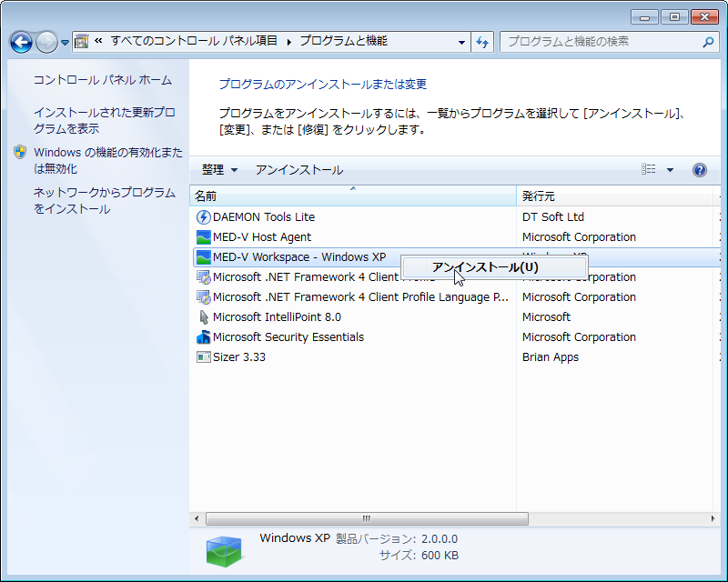Click the refresh button beside address bar
The width and height of the screenshot is (728, 582).
482,42
